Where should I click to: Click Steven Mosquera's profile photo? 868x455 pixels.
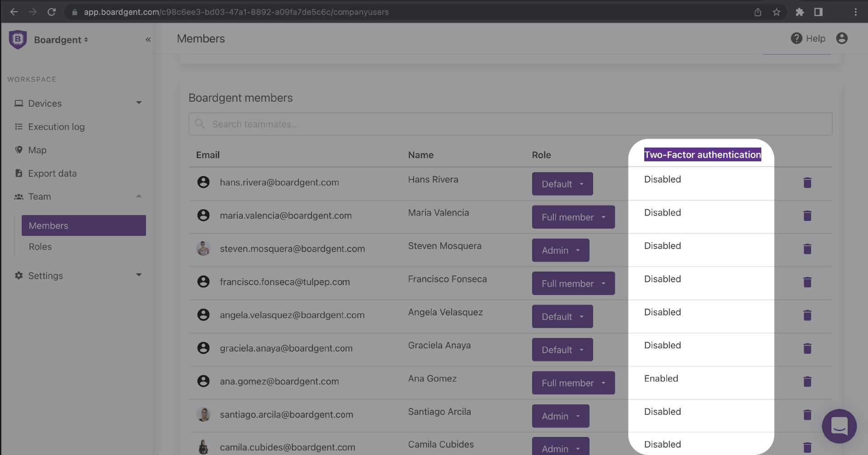pos(203,249)
